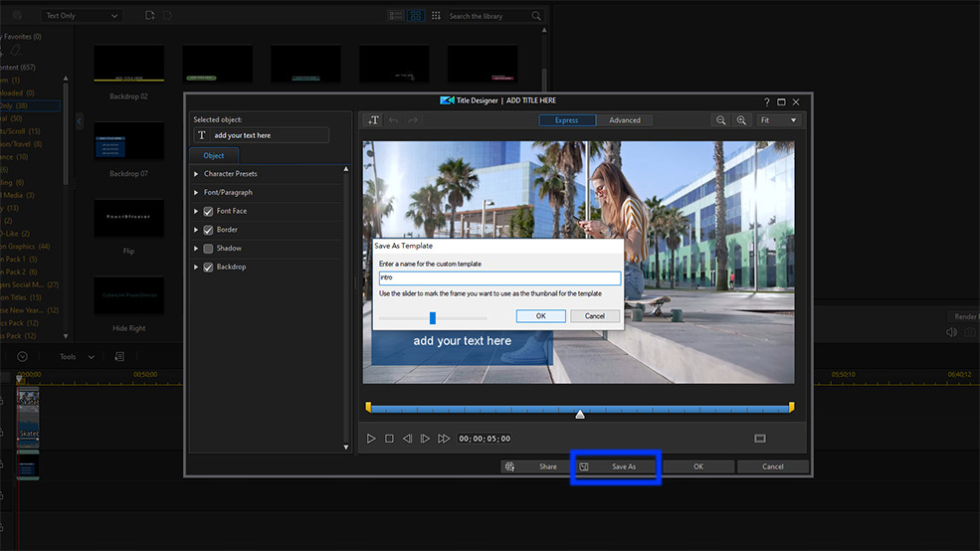This screenshot has width=980, height=551.
Task: Click the Play button in Title Designer
Action: coord(371,439)
